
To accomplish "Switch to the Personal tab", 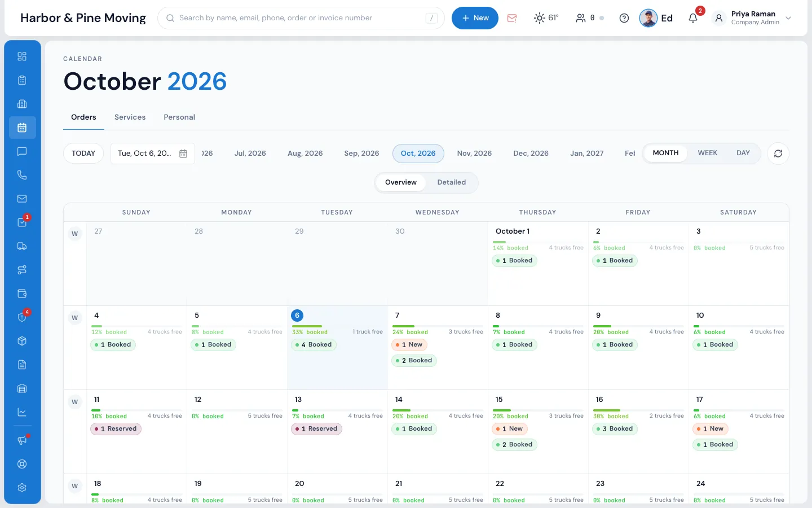I will [x=179, y=117].
